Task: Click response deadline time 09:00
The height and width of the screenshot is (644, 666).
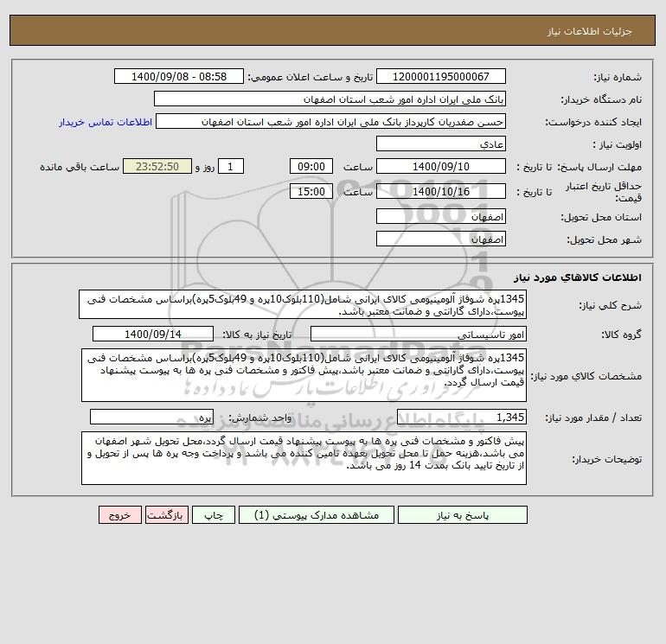Action: pos(311,167)
